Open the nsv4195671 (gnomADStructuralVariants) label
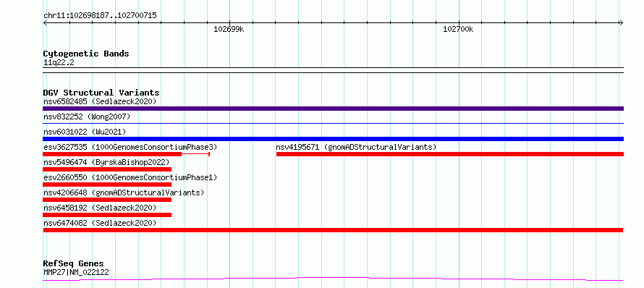 coord(356,147)
